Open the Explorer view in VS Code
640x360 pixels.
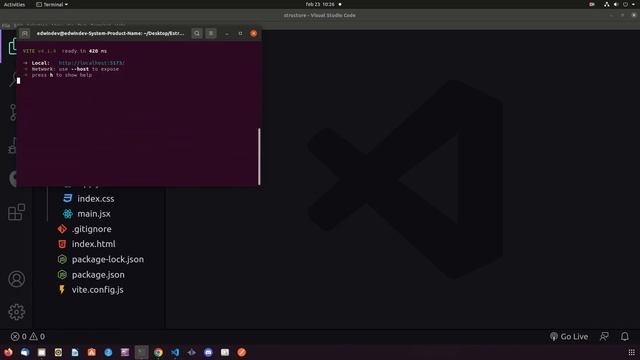point(13,47)
